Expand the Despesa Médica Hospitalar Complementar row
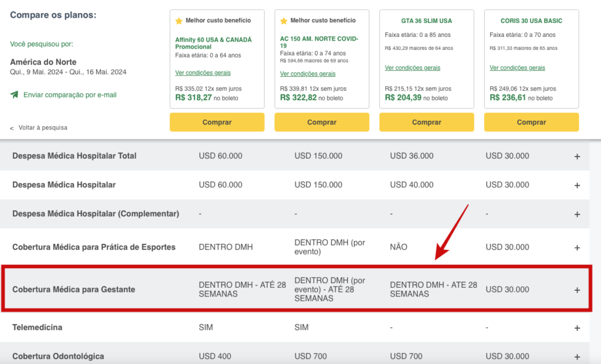Viewport: 601px width, 364px height. [577, 213]
